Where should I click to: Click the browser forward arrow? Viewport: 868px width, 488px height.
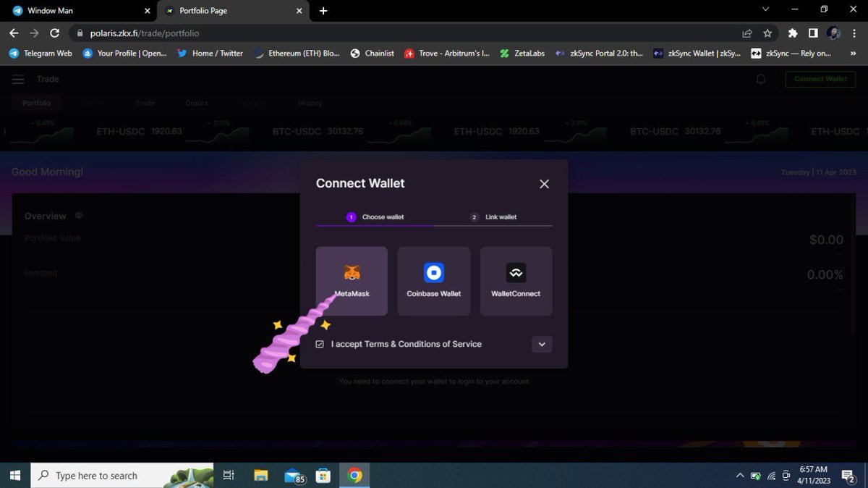[34, 33]
